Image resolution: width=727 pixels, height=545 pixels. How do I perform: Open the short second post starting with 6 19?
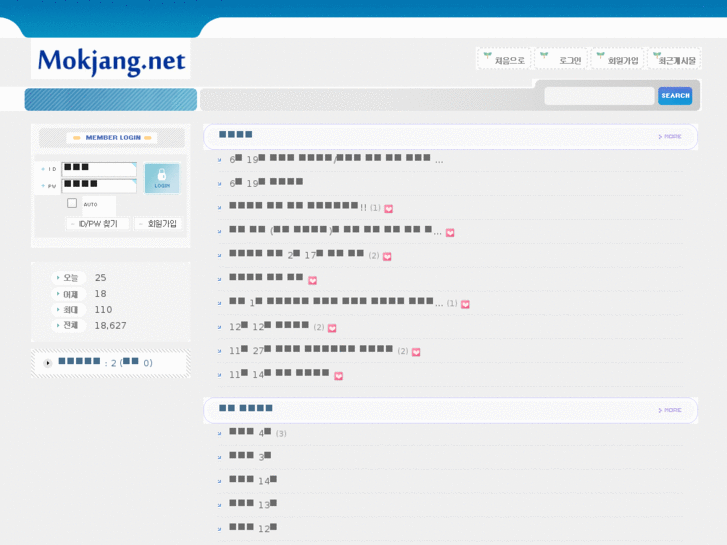pos(266,183)
